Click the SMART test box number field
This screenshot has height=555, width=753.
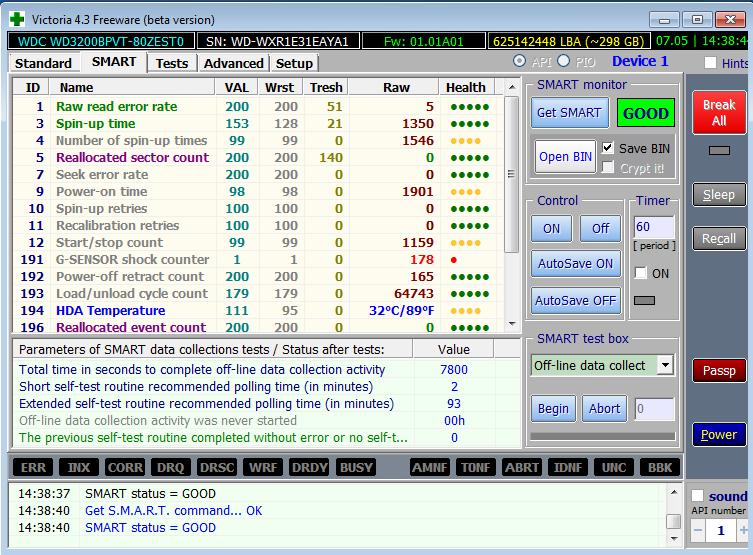click(x=655, y=409)
